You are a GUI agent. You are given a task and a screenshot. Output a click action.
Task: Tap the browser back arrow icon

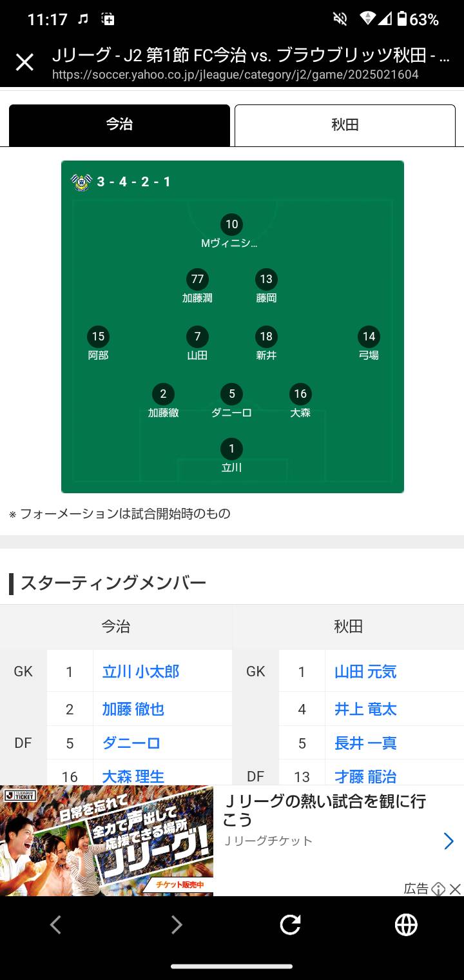[55, 925]
